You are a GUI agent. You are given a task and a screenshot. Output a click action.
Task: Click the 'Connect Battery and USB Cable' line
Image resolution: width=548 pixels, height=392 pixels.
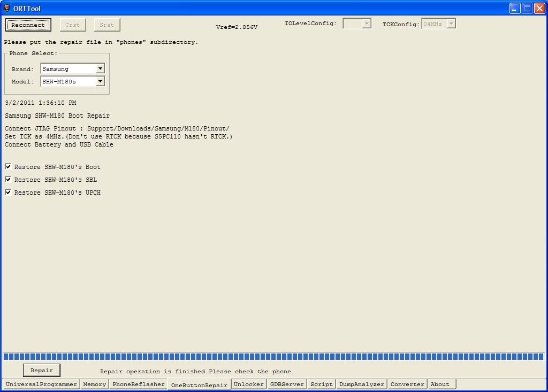(x=59, y=144)
